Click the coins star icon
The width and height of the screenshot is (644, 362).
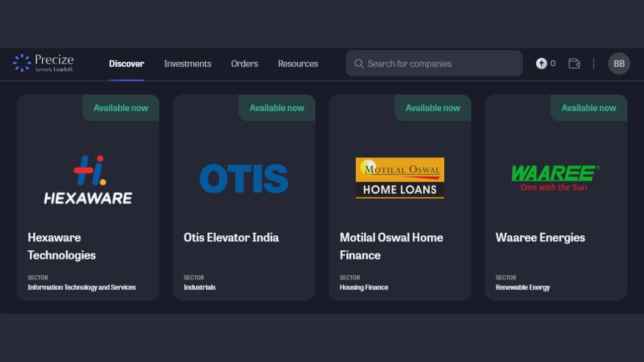[541, 63]
